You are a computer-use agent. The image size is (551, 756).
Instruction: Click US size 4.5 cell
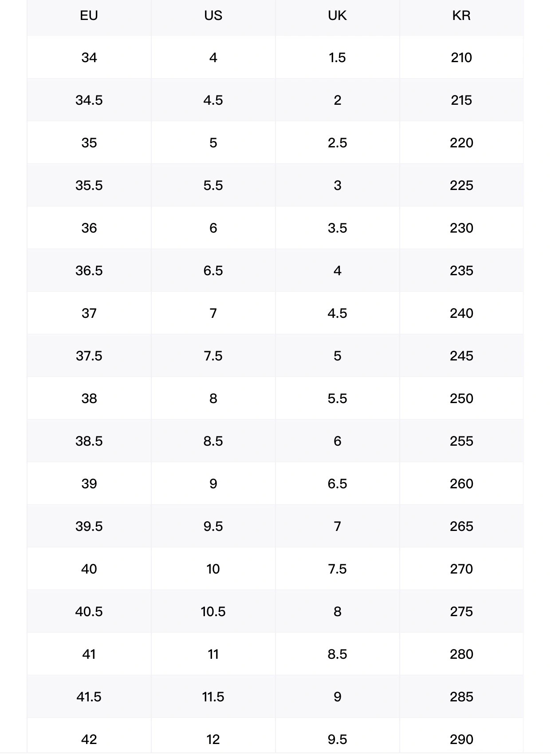[x=213, y=100]
